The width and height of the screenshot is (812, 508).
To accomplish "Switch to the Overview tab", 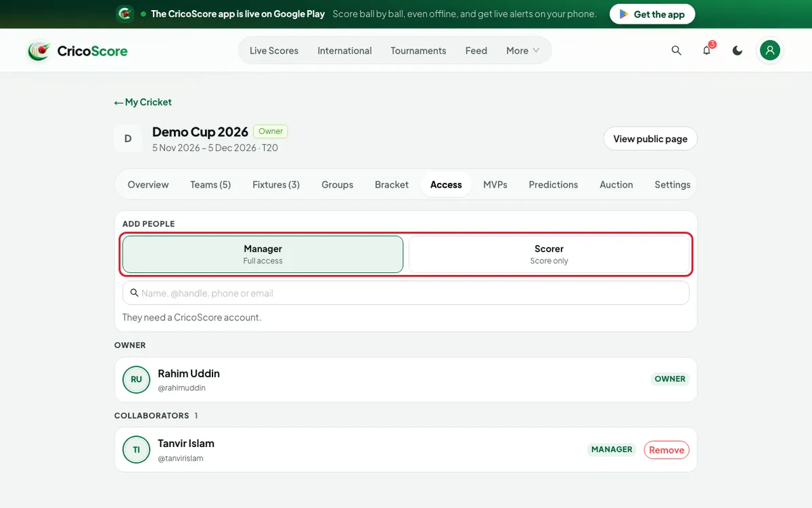I will coord(148,184).
